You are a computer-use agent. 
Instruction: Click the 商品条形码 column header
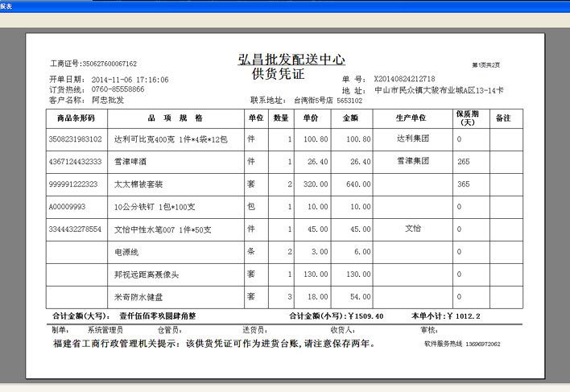point(76,118)
